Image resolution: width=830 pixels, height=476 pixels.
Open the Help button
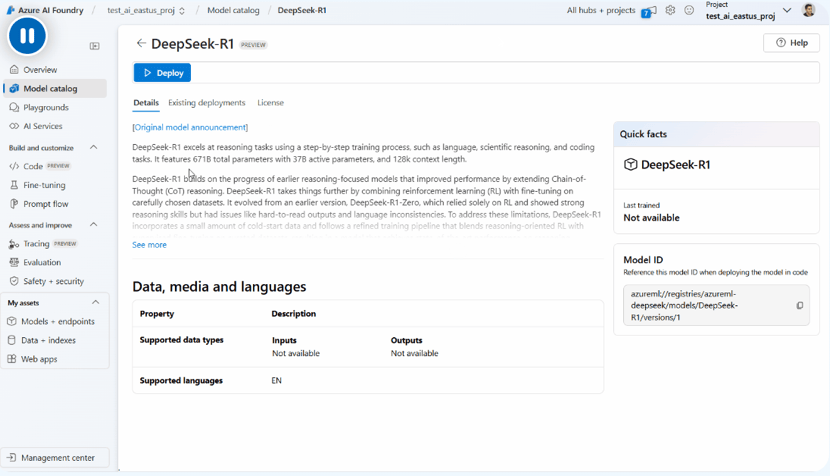tap(791, 43)
